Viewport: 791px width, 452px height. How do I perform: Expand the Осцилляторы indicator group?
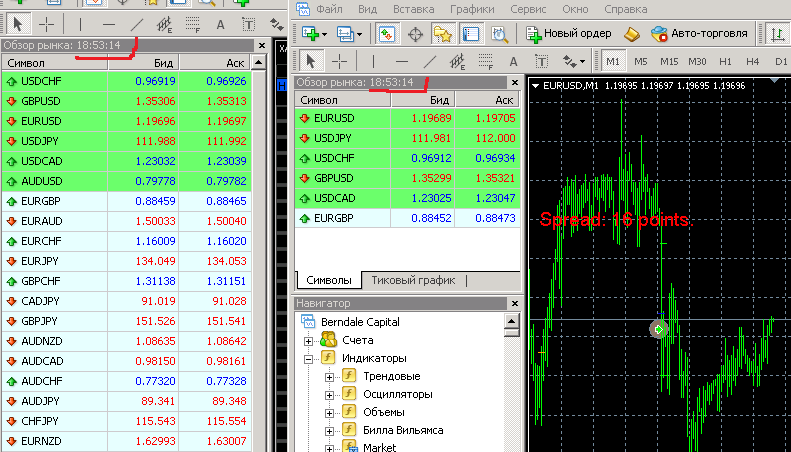tap(329, 396)
